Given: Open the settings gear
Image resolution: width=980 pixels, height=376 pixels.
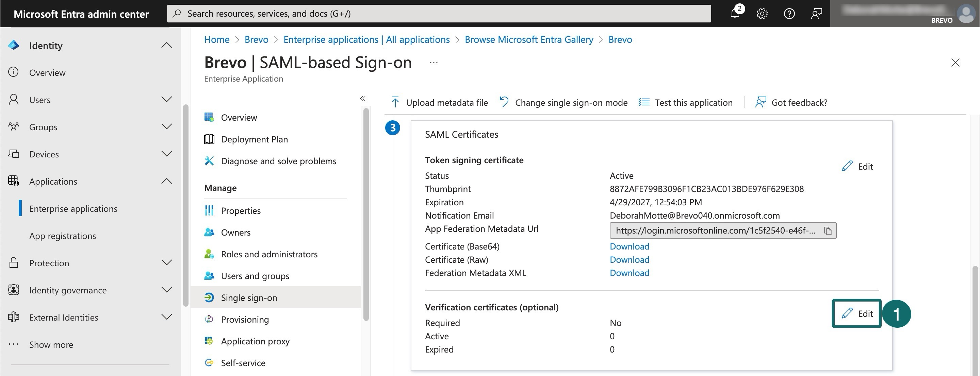Looking at the screenshot, I should (x=762, y=13).
